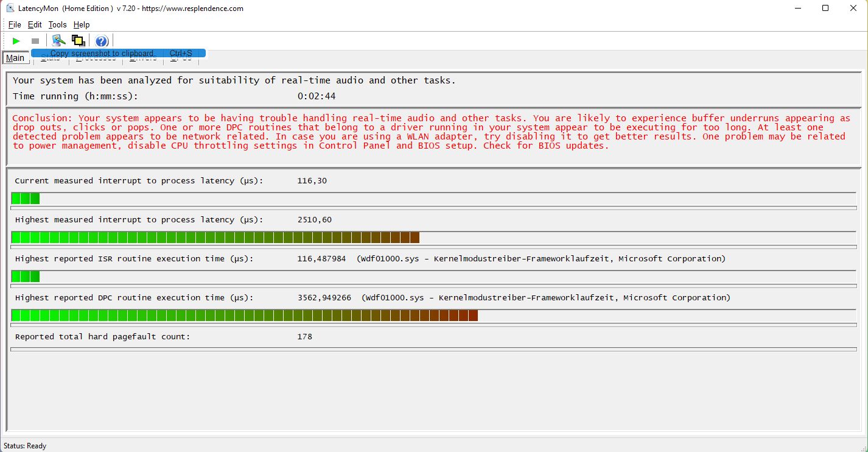
Task: Click the Time running value 0:02:44
Action: [x=317, y=96]
